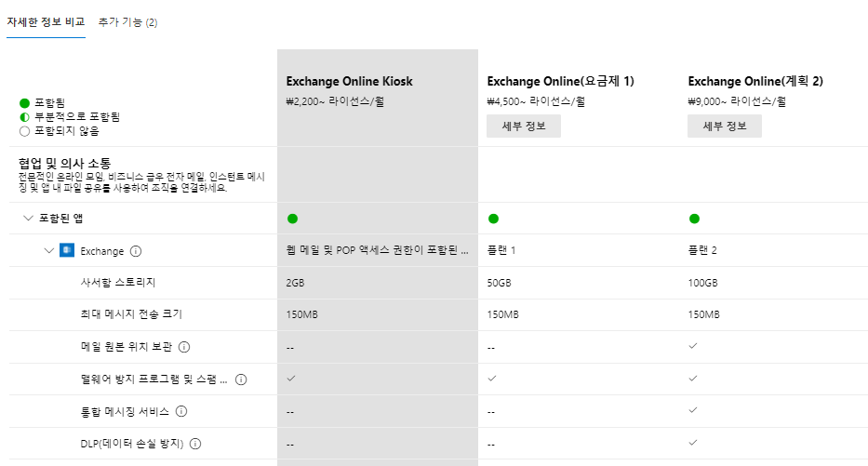Click the 포함된 앱 row label

(60, 218)
